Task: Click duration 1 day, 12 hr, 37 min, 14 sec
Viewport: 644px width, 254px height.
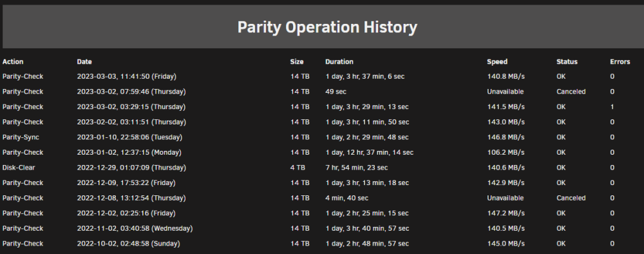Action: click(369, 153)
